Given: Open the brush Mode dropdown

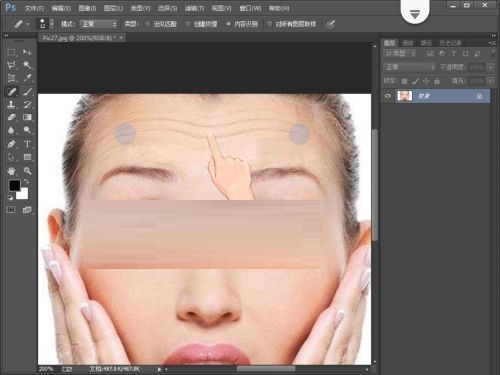Looking at the screenshot, I should [x=99, y=24].
